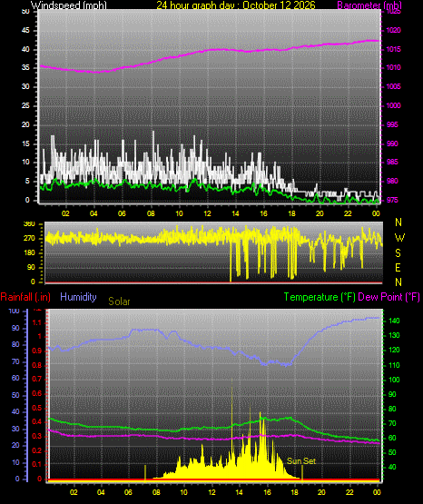Click the "N" compass label below E
This screenshot has height=504, width=423.
click(398, 282)
